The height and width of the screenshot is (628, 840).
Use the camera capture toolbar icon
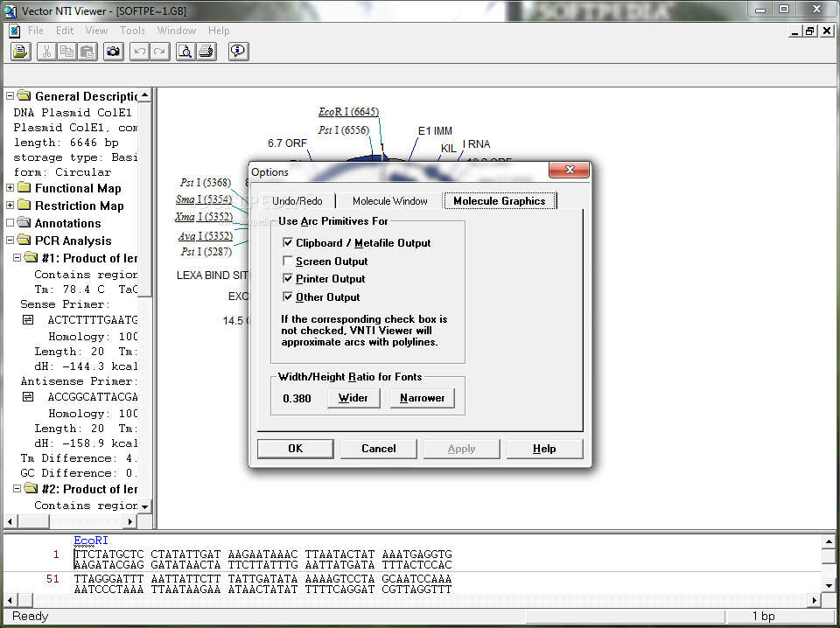(x=114, y=51)
